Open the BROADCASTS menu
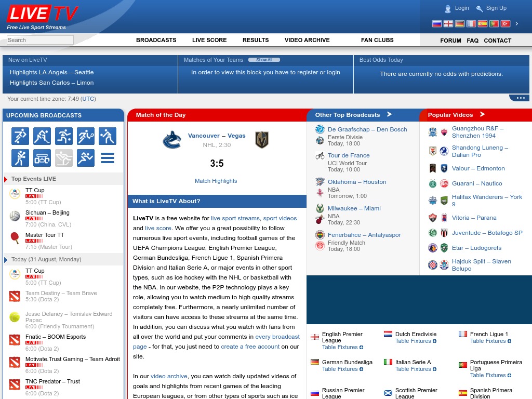The height and width of the screenshot is (399, 532). point(156,40)
